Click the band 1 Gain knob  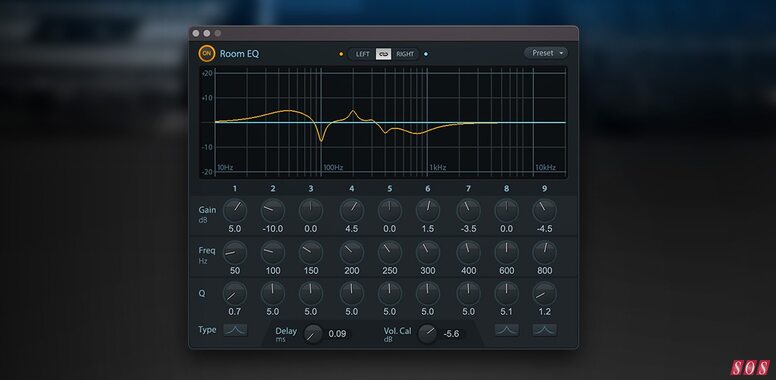click(235, 210)
